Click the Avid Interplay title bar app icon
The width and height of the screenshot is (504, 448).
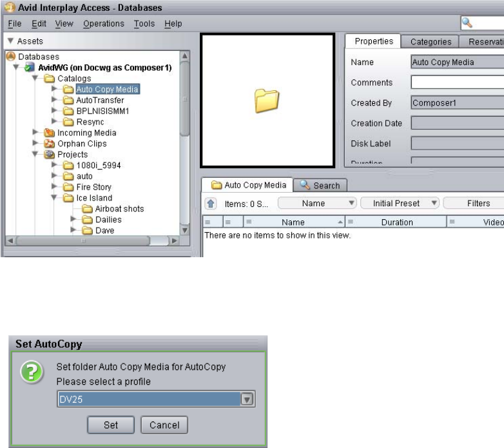(x=10, y=7)
